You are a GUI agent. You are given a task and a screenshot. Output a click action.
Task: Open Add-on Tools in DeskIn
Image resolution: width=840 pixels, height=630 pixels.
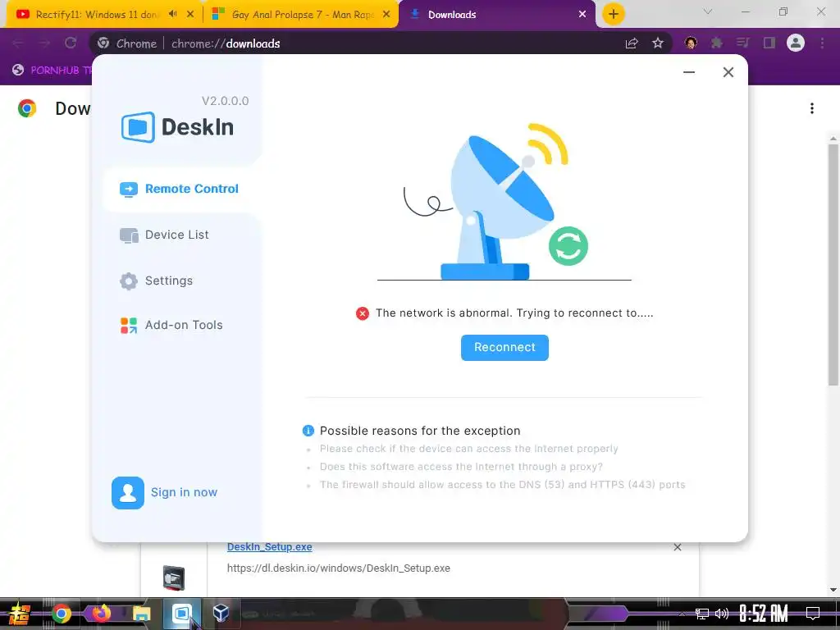tap(171, 325)
